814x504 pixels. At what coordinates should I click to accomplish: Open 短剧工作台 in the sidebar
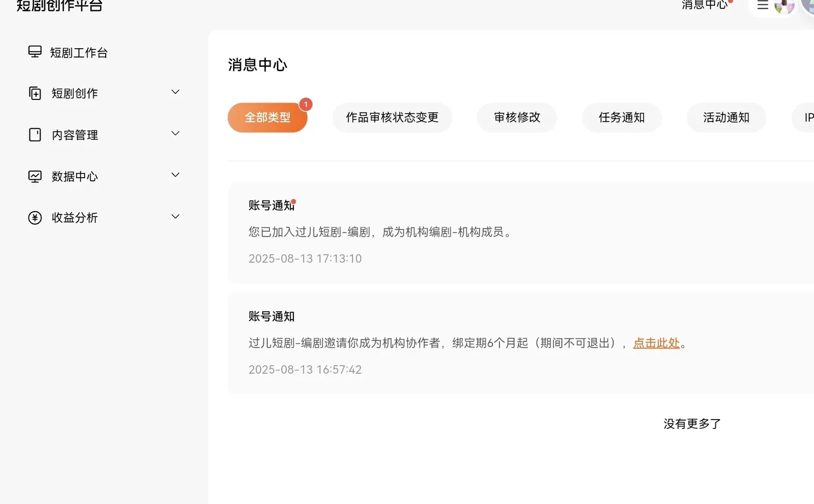pos(79,52)
